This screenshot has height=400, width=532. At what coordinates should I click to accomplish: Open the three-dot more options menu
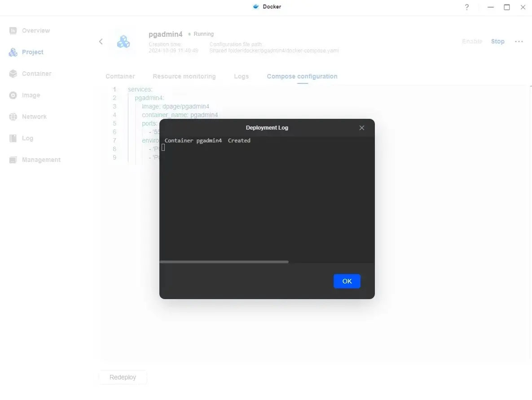pos(519,42)
